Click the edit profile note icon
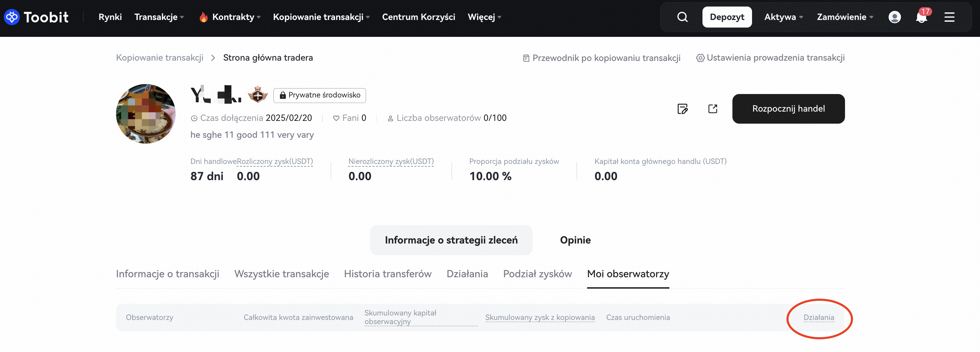The height and width of the screenshot is (352, 980). tap(682, 109)
